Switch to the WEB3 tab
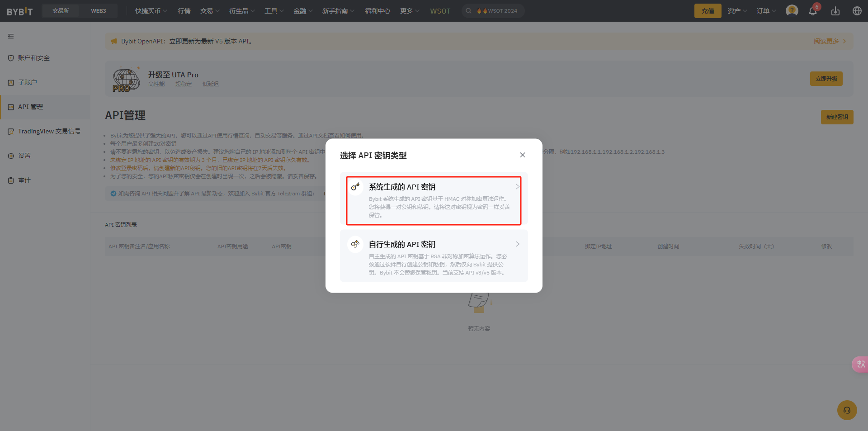Viewport: 868px width, 431px height. (99, 11)
